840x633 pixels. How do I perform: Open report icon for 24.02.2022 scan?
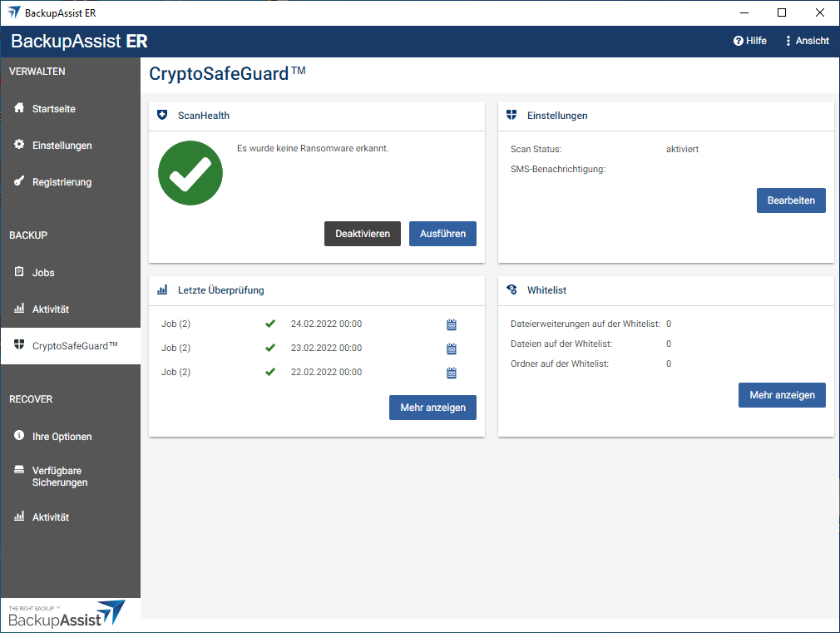tap(452, 324)
